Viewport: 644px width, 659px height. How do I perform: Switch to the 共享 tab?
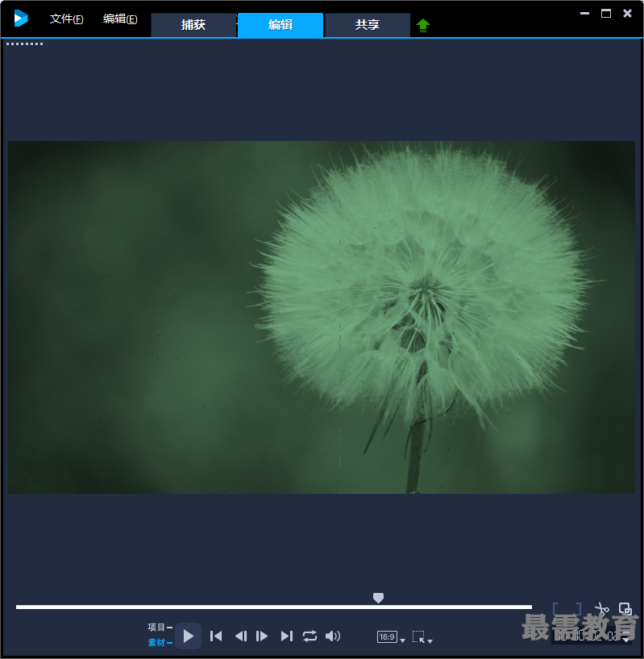(x=368, y=25)
